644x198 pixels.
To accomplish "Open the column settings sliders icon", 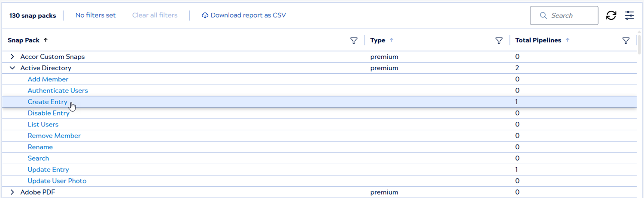I will tap(629, 15).
